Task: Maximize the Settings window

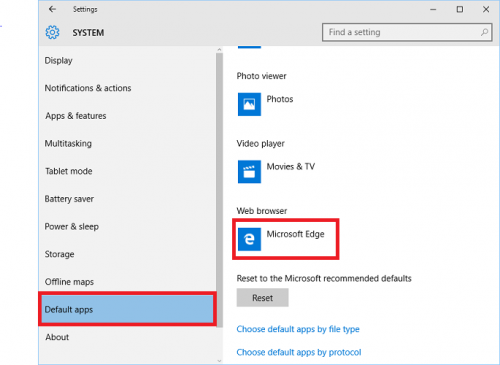Action: [460, 9]
